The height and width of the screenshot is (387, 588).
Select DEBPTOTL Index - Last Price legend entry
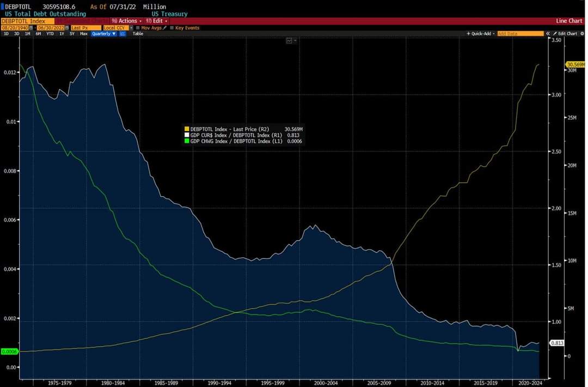230,129
